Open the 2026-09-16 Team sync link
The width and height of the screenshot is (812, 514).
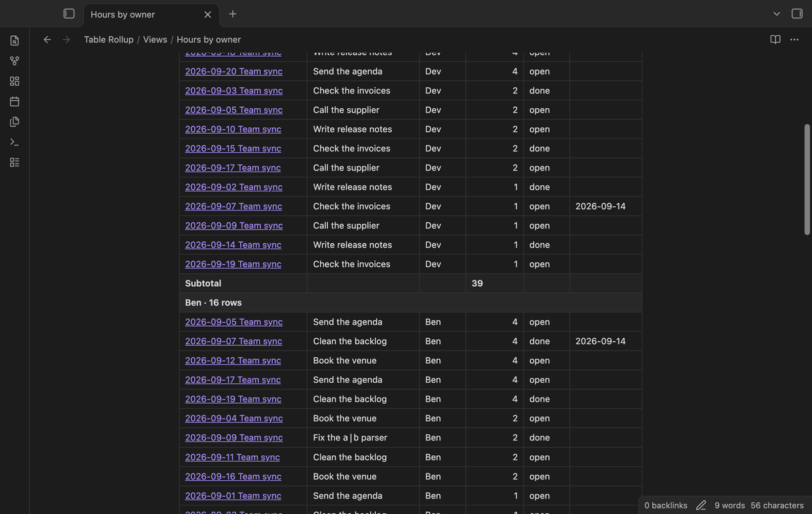(233, 476)
